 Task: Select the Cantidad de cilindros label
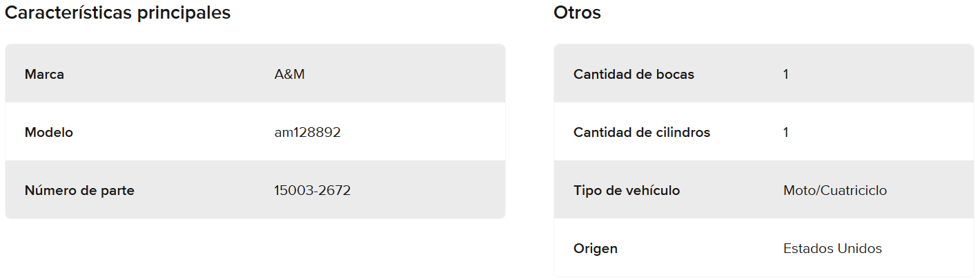coord(641,133)
